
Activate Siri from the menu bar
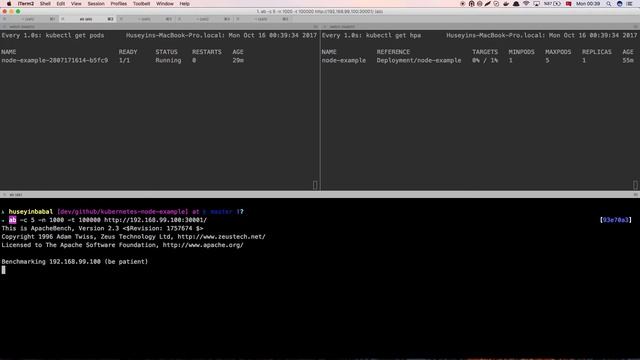pos(620,4)
